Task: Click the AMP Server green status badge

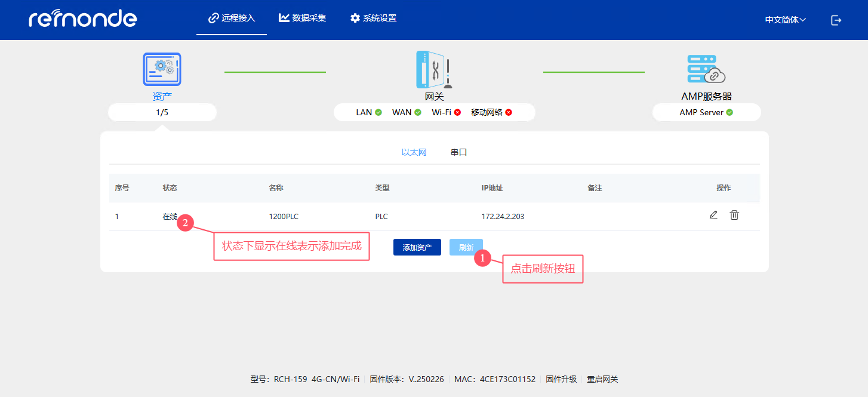Action: click(x=730, y=112)
